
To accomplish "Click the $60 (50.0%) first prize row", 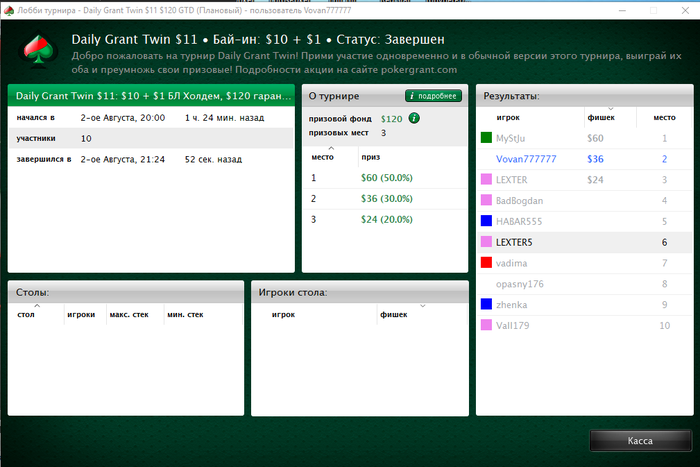I will pyautogui.click(x=387, y=178).
